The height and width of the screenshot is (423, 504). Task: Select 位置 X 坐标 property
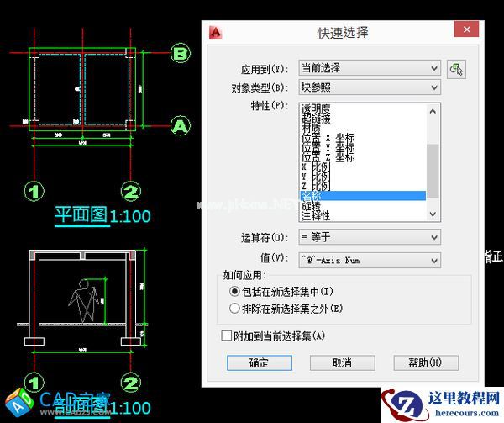pos(363,138)
